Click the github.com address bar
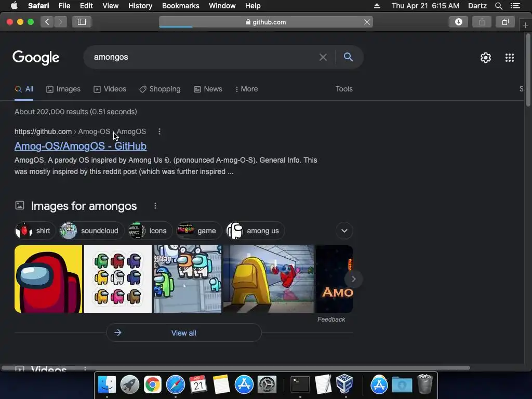This screenshot has width=532, height=399. tap(265, 22)
